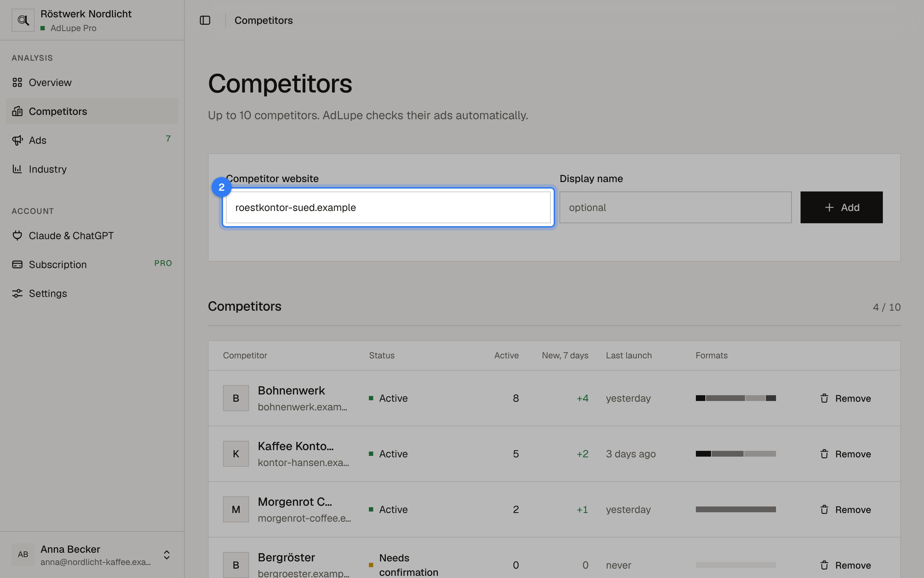Toggle the sidebar panel icon
The width and height of the screenshot is (924, 578).
pyautogui.click(x=205, y=20)
